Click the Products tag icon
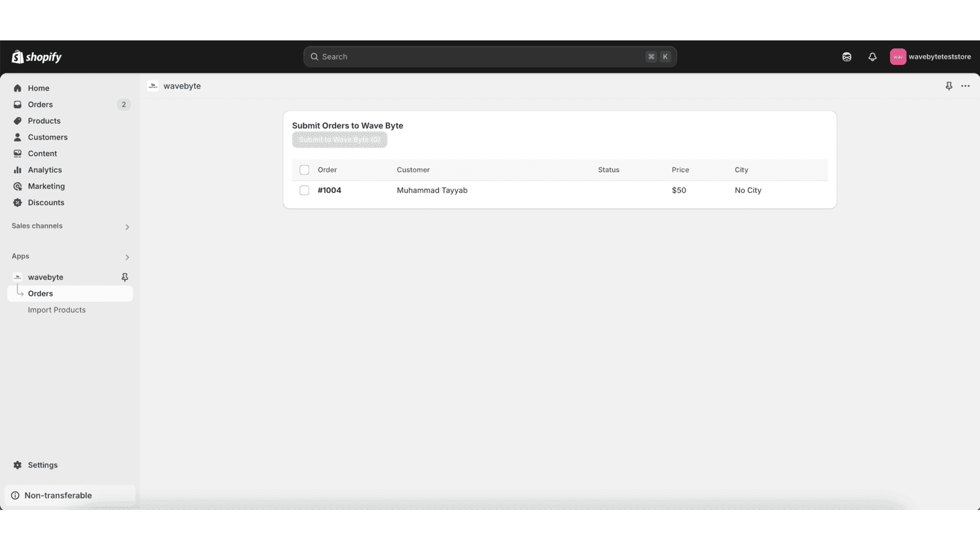 pos(18,121)
